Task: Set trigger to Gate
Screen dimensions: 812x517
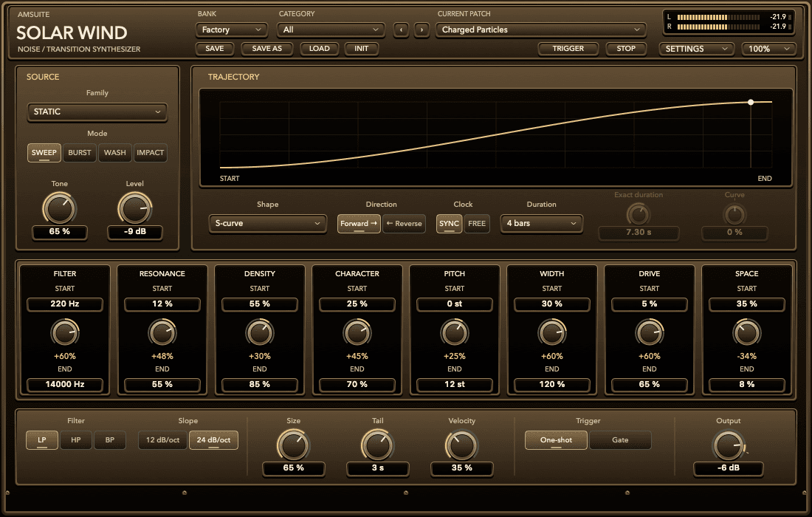Action: (x=620, y=439)
